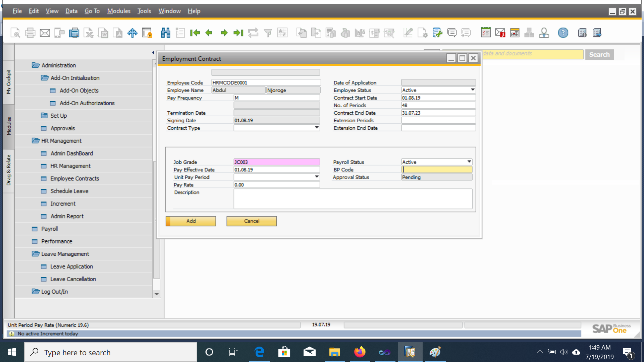The height and width of the screenshot is (362, 644).
Task: Open the Employee Status dropdown
Action: (x=472, y=90)
